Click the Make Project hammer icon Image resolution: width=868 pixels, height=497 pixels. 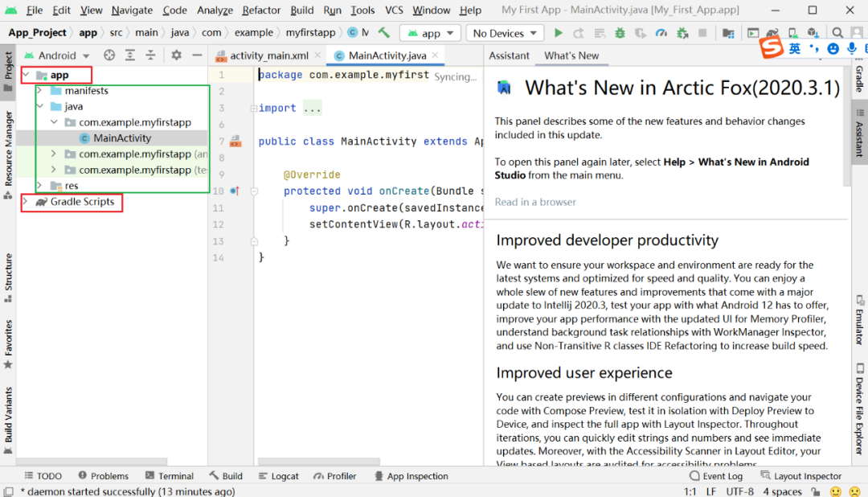pos(383,33)
